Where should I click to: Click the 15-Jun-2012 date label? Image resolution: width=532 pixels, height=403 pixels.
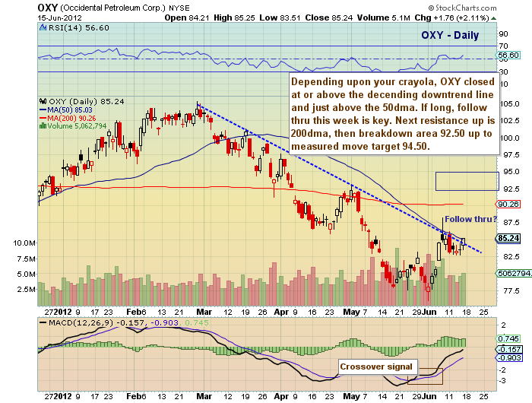coord(60,18)
